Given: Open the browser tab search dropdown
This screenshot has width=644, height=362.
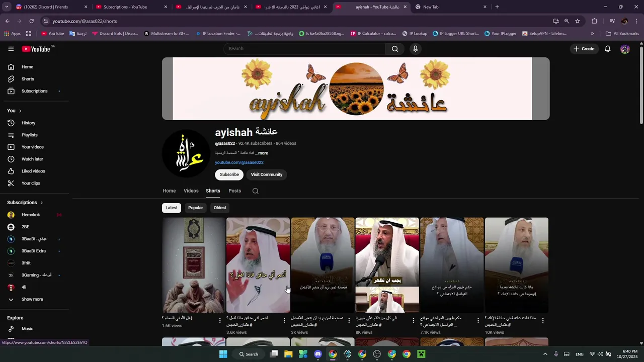Looking at the screenshot, I should [7, 7].
